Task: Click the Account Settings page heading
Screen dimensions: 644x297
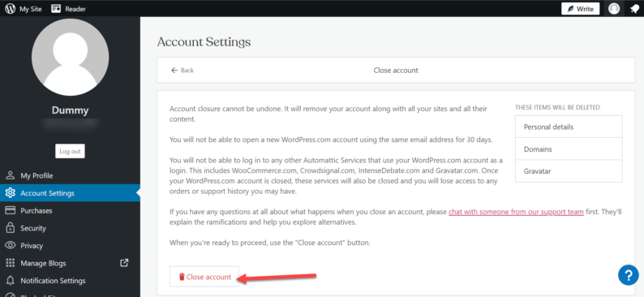Action: [x=204, y=42]
